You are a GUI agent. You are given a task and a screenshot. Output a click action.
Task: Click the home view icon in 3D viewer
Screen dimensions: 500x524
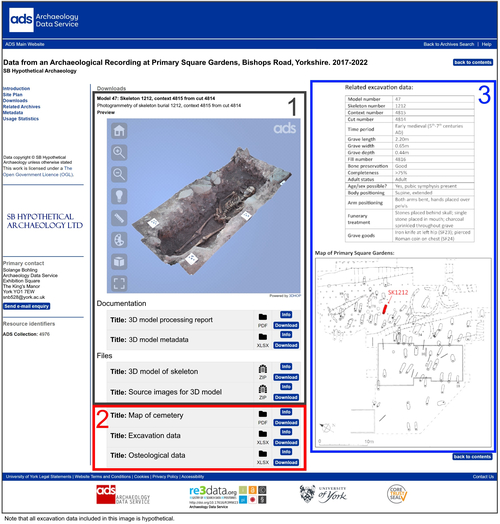click(119, 131)
